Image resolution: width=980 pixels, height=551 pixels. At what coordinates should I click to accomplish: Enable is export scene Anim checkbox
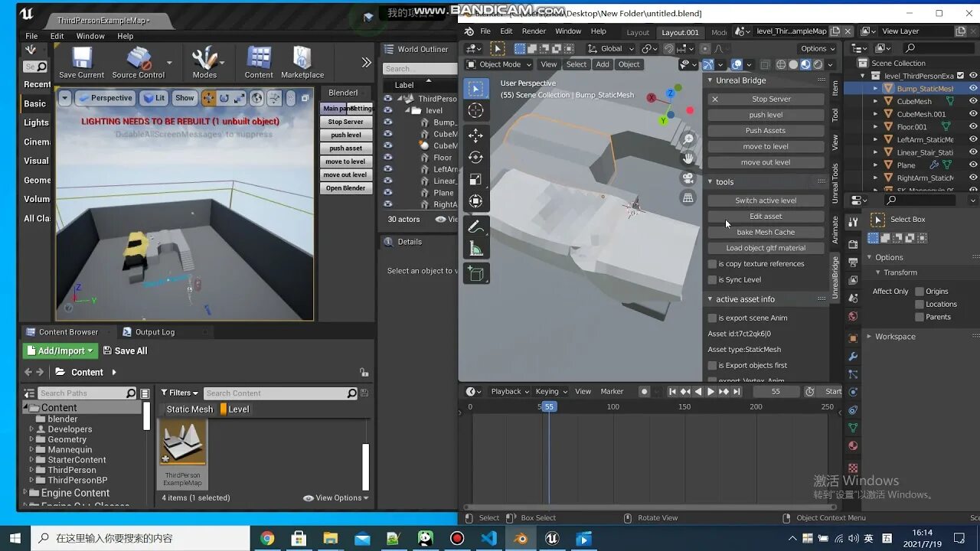tap(712, 318)
